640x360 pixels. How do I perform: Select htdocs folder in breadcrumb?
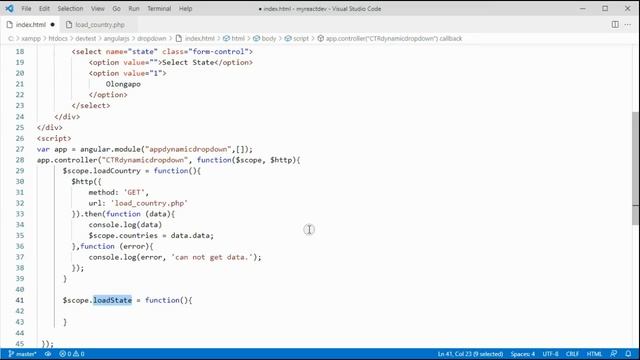pos(58,38)
